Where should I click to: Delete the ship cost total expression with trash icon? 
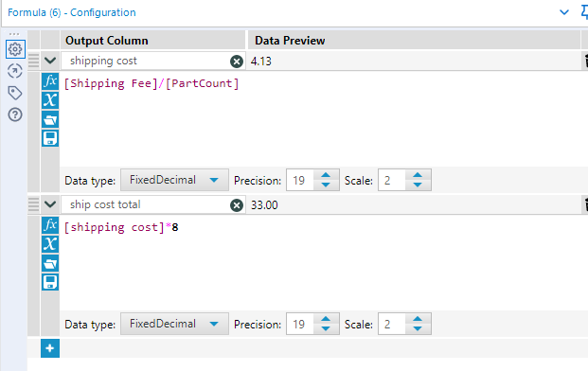click(x=585, y=205)
